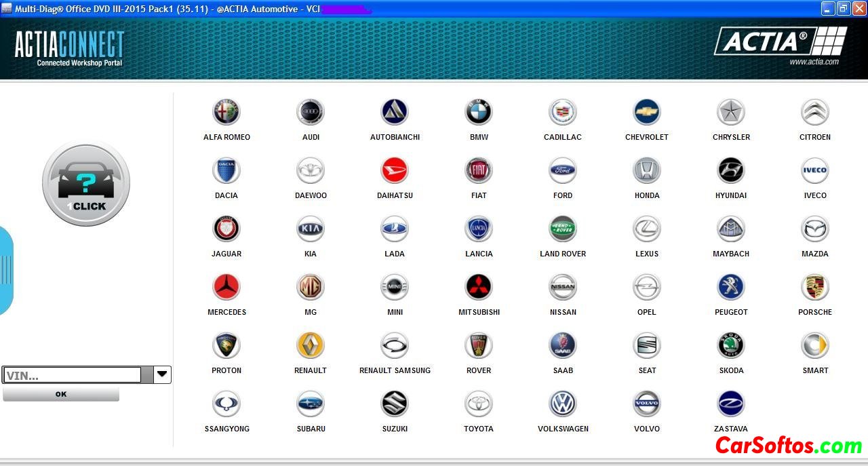Select the Porsche crest icon
The image size is (868, 466).
coord(814,288)
